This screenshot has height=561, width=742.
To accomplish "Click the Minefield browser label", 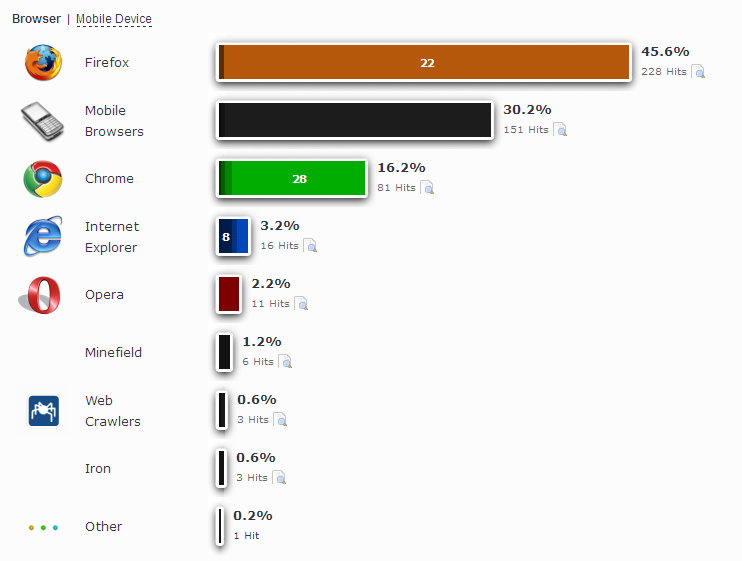I will pos(114,352).
